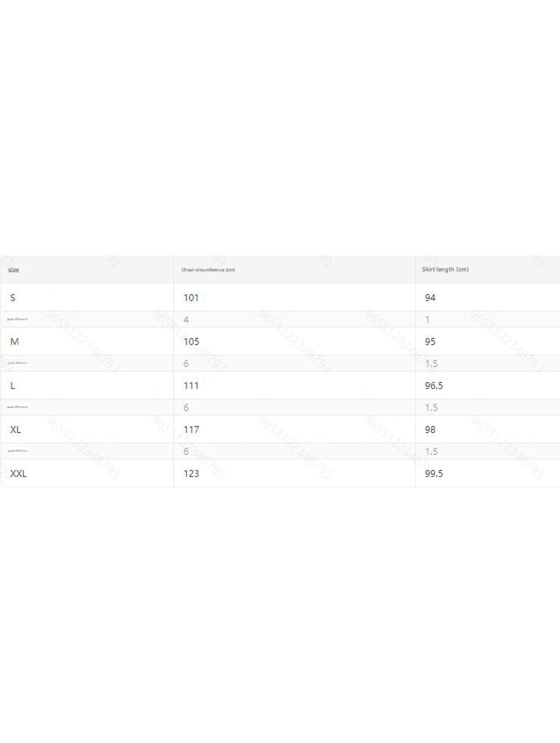Viewport: 560px width, 743px height.
Task: Click the "size" column header
Action: 14,270
